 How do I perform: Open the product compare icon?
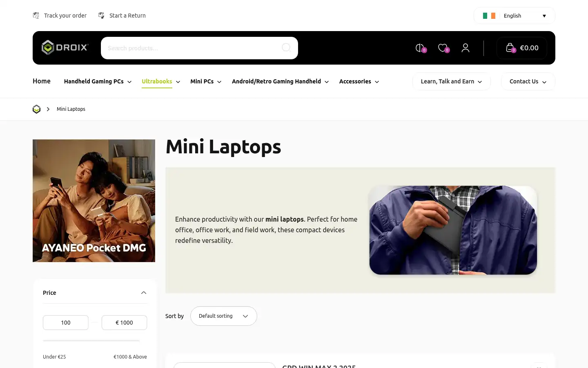pyautogui.click(x=420, y=48)
